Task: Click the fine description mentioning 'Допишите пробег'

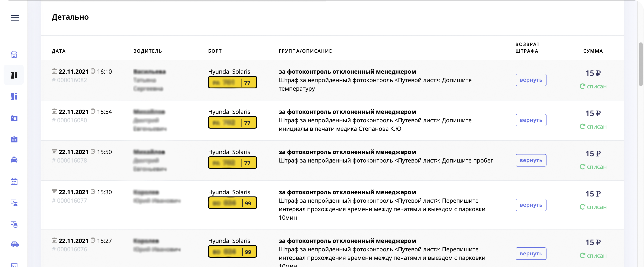Action: click(386, 161)
